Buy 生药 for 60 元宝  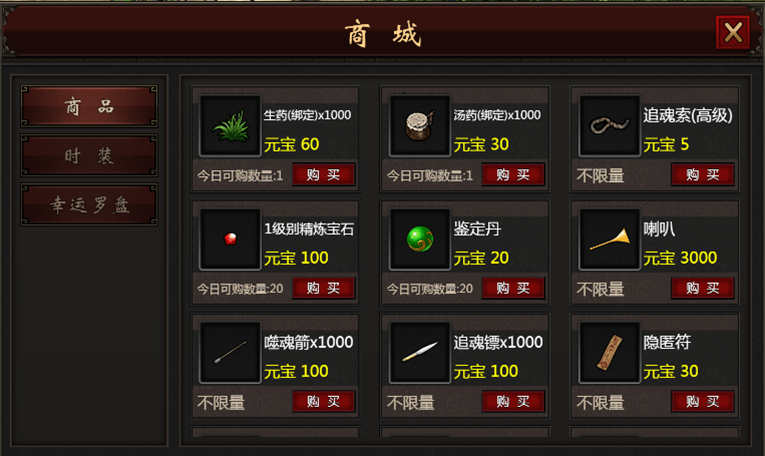[x=323, y=175]
